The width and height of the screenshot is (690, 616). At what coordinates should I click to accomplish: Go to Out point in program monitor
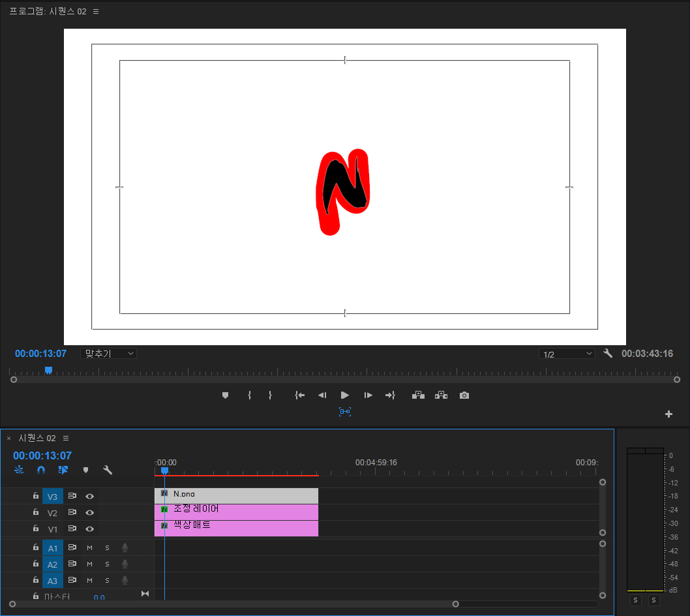click(390, 395)
